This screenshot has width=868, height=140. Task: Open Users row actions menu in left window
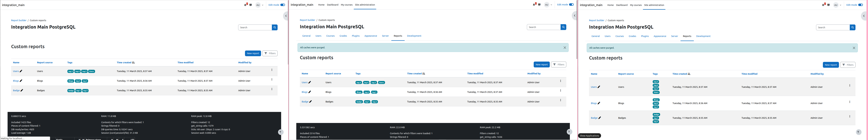point(272,70)
